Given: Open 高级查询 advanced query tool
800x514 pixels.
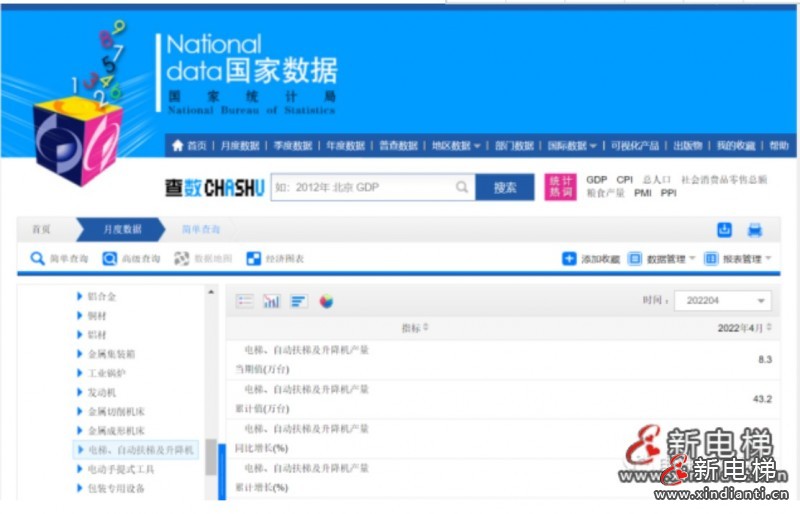Looking at the screenshot, I should click(x=109, y=258).
